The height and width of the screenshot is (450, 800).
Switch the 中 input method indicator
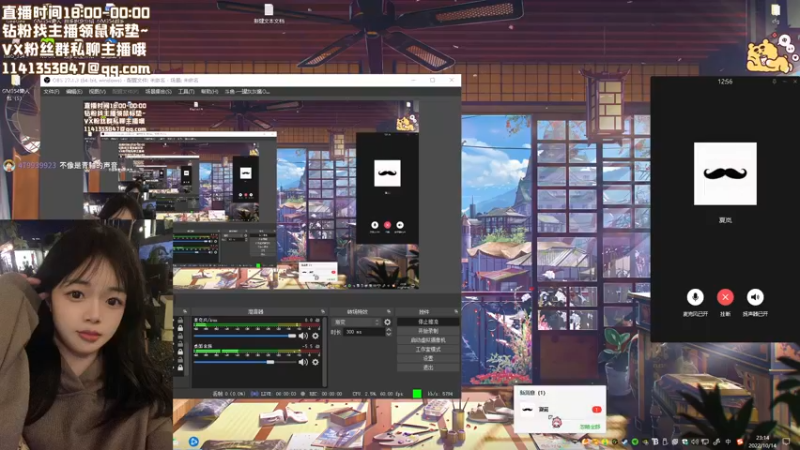tap(728, 442)
